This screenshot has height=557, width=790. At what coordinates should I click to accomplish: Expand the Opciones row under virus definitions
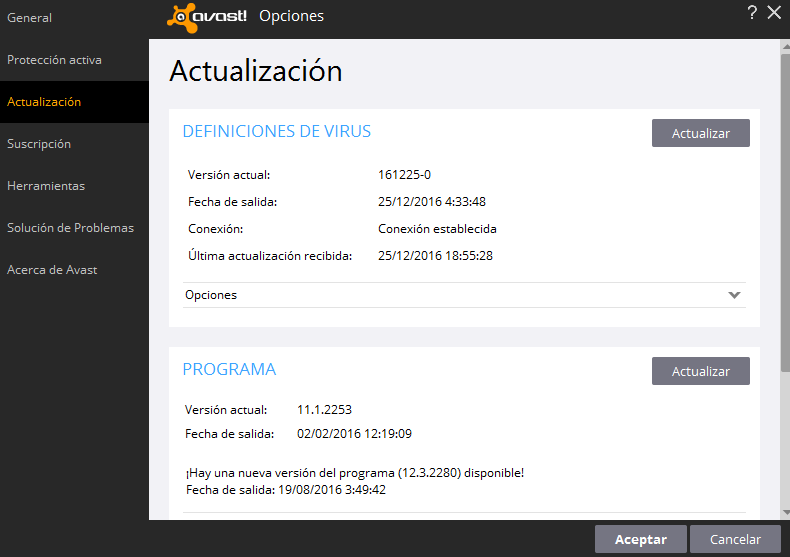click(x=464, y=295)
